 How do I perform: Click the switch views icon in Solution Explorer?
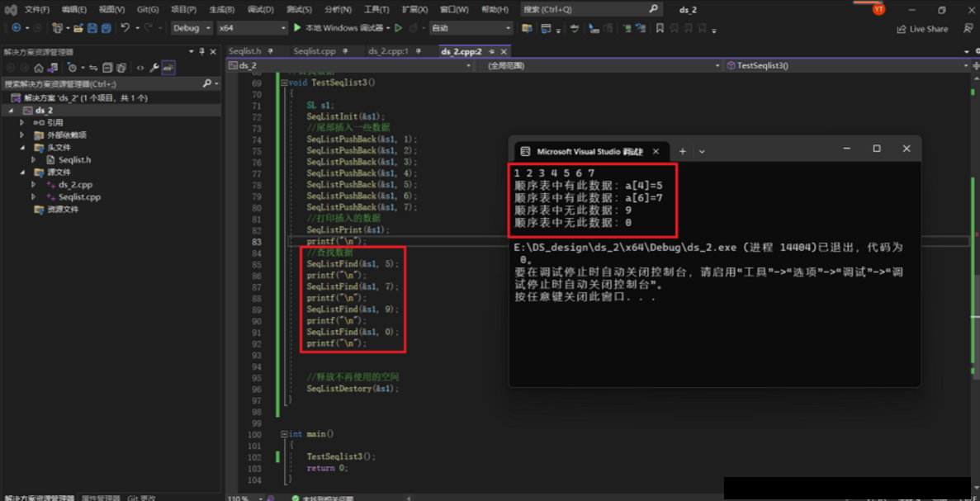tap(53, 68)
